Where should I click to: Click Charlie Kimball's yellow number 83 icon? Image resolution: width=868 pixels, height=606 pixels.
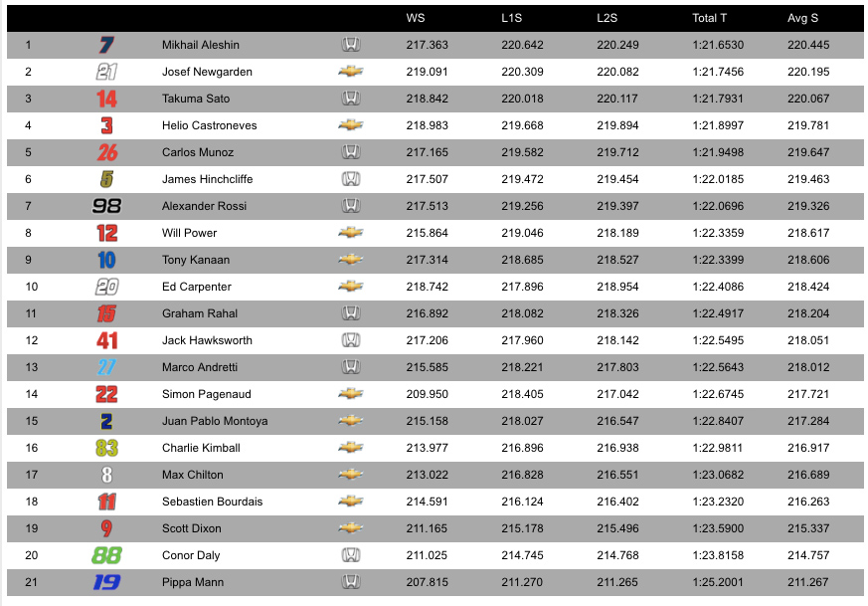106,448
